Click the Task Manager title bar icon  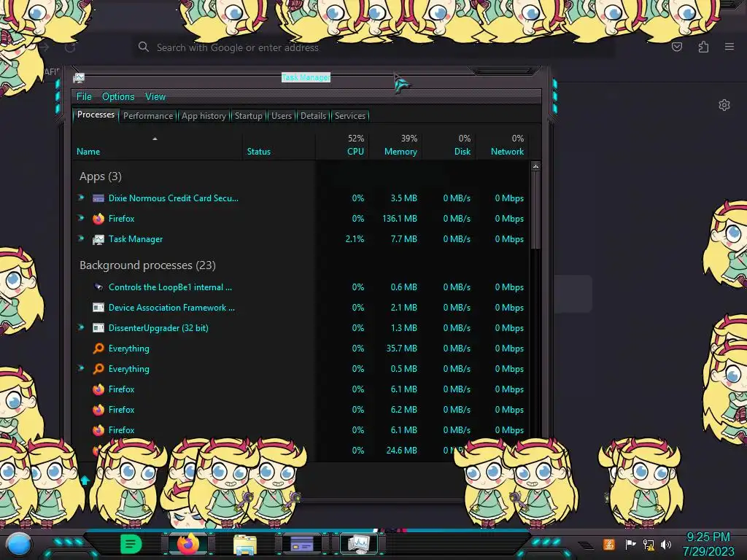tap(79, 77)
